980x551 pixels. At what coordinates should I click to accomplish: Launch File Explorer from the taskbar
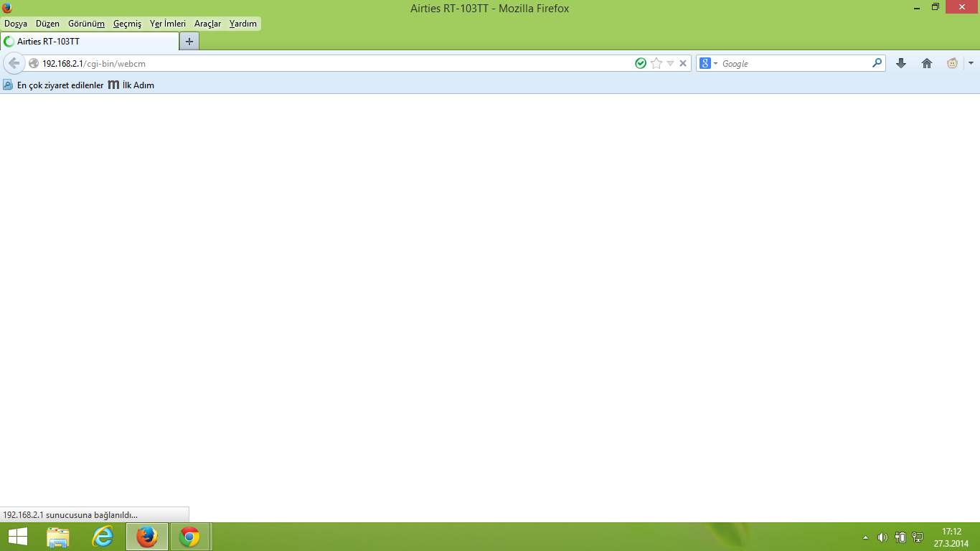[x=58, y=537]
